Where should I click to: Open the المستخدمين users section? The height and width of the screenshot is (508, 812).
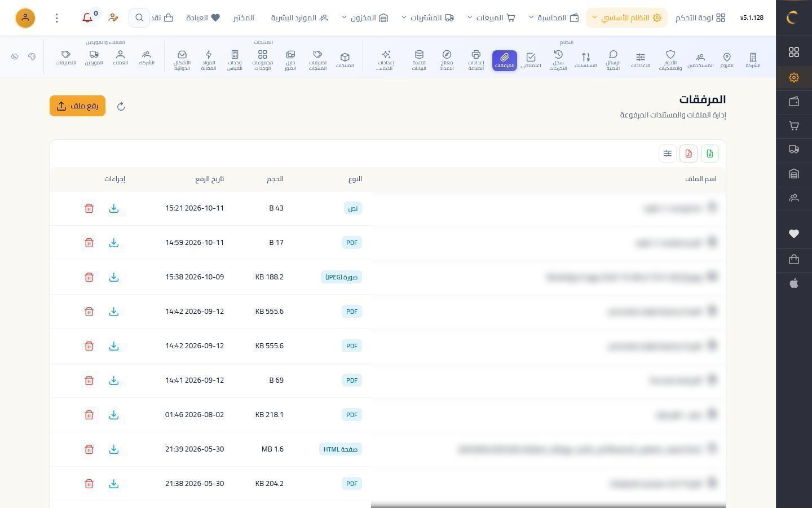click(700, 60)
